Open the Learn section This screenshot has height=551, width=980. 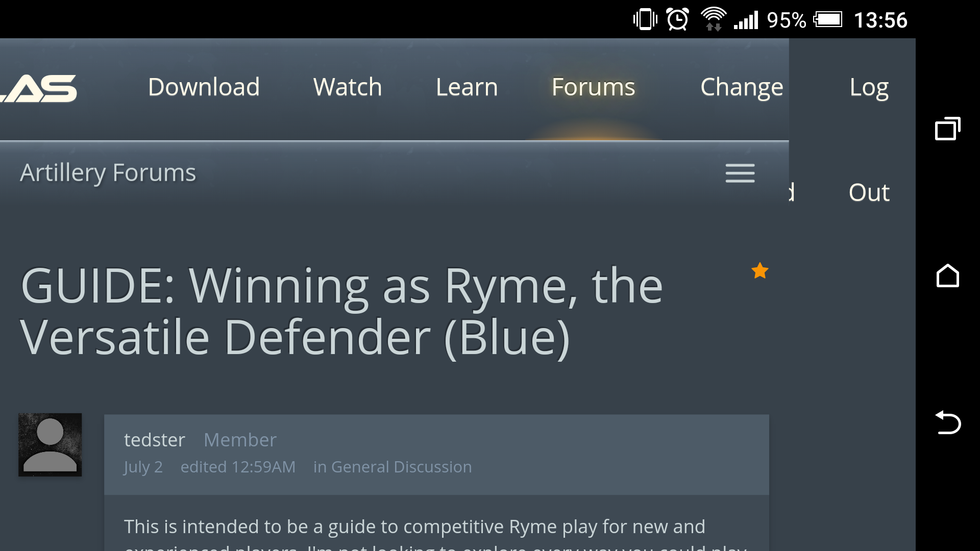point(467,87)
